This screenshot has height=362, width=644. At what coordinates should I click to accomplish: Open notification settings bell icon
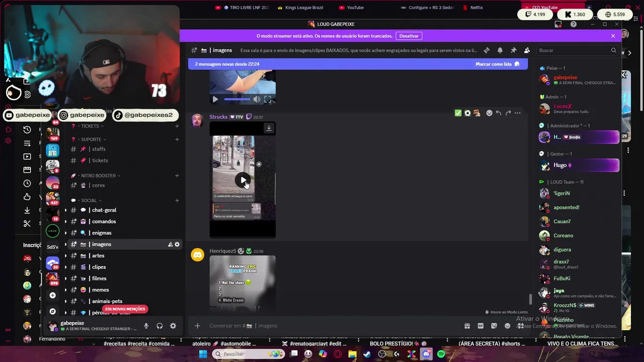click(500, 50)
